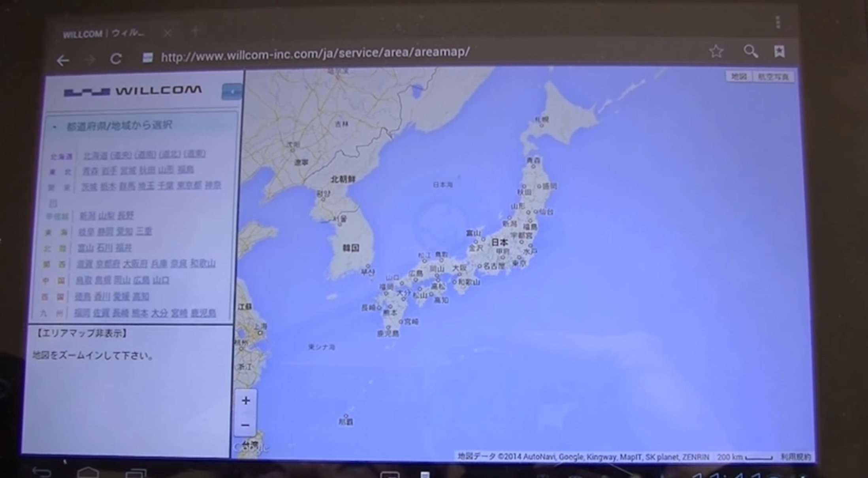Pick 香川 prefecture link
Screen dimensions: 868x478
pyautogui.click(x=102, y=297)
